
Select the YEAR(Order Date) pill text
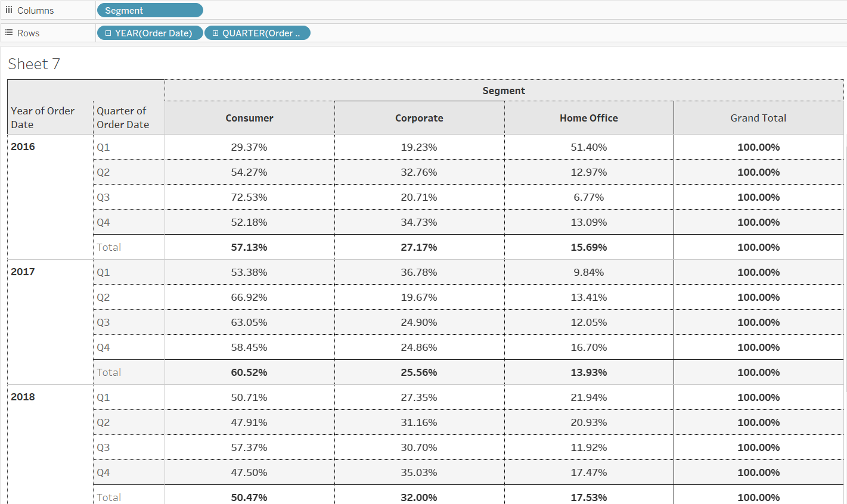tap(154, 33)
